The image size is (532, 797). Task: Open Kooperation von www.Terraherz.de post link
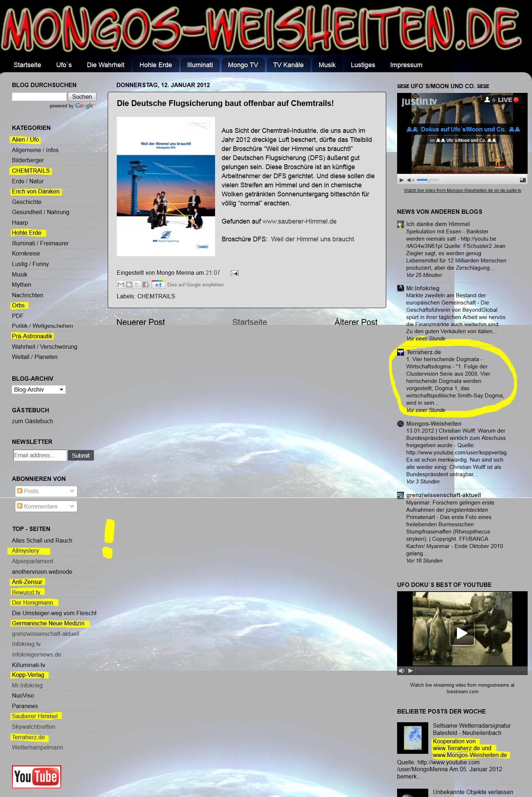[470, 748]
